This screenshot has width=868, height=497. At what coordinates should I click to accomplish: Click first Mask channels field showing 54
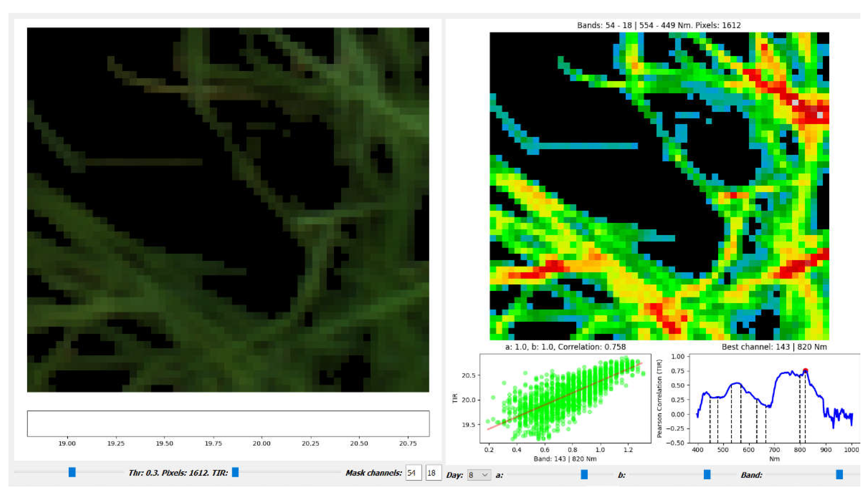tap(413, 473)
